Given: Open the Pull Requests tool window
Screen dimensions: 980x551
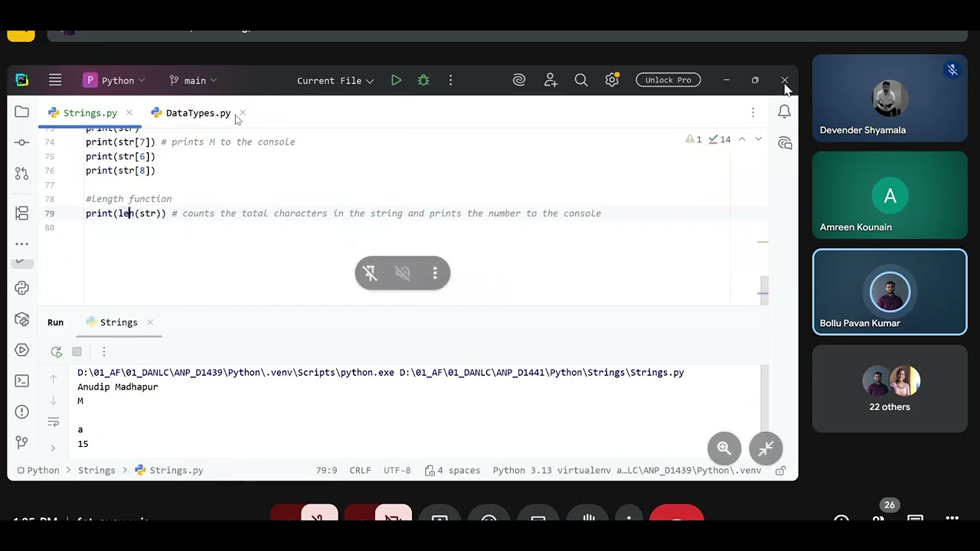Looking at the screenshot, I should (21, 174).
